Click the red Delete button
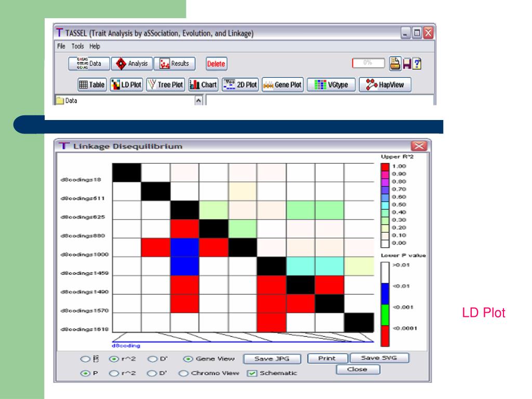Viewport: 532px width, 399px height. (216, 64)
